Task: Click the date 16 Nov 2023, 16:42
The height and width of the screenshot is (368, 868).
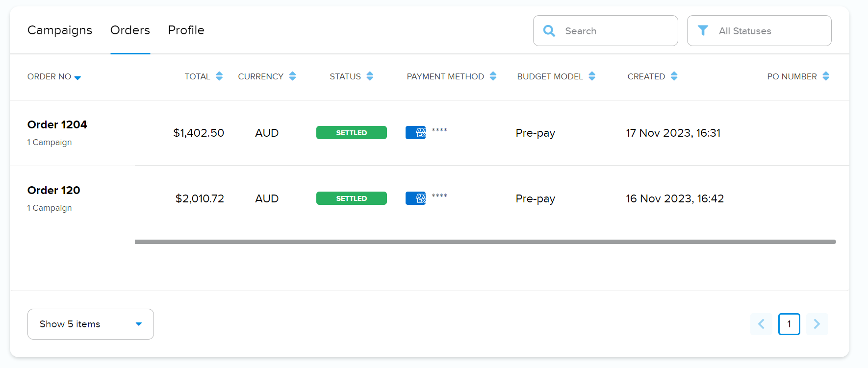Action: tap(675, 198)
